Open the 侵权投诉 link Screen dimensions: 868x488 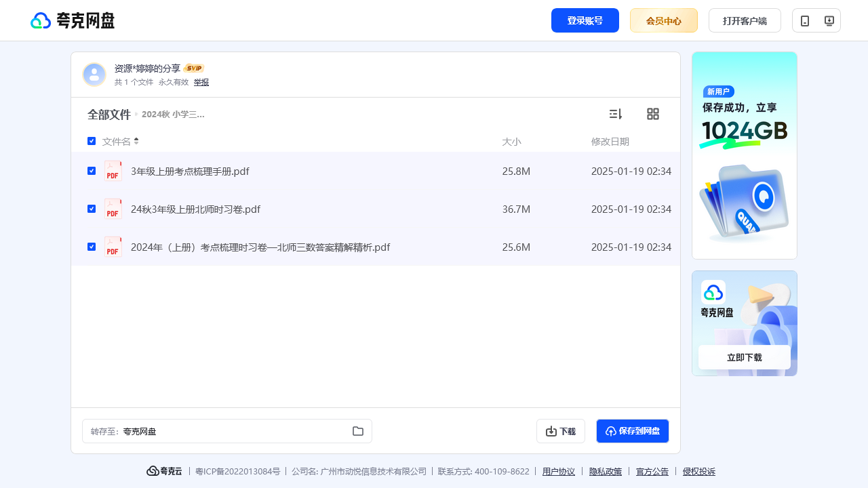(x=699, y=472)
